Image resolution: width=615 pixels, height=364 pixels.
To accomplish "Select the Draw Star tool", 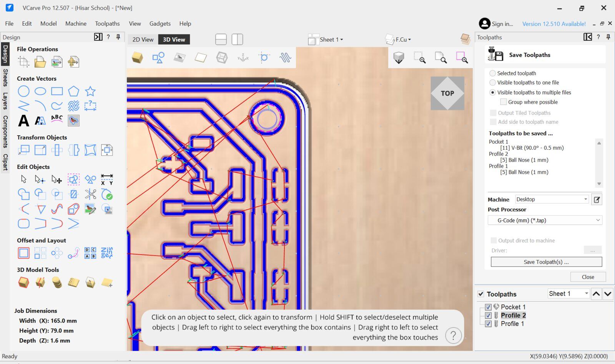I will [90, 91].
